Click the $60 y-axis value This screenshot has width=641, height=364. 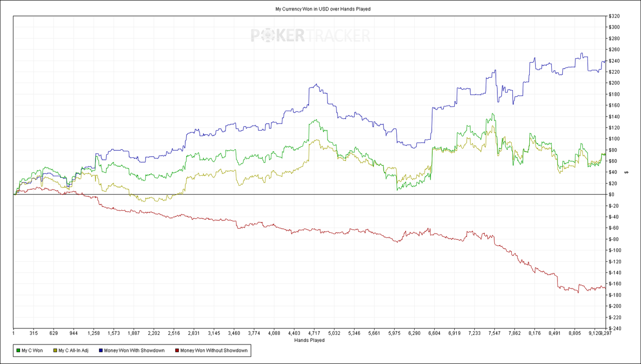point(612,161)
